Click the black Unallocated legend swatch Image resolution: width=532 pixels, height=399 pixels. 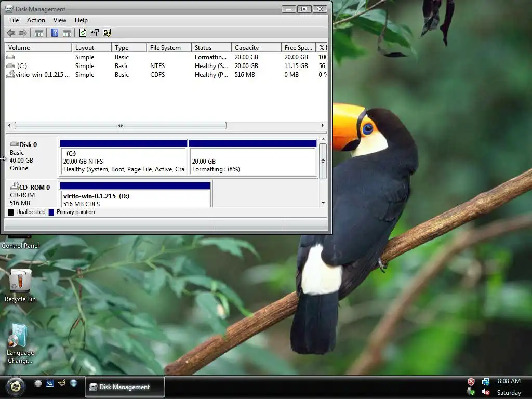pos(11,212)
